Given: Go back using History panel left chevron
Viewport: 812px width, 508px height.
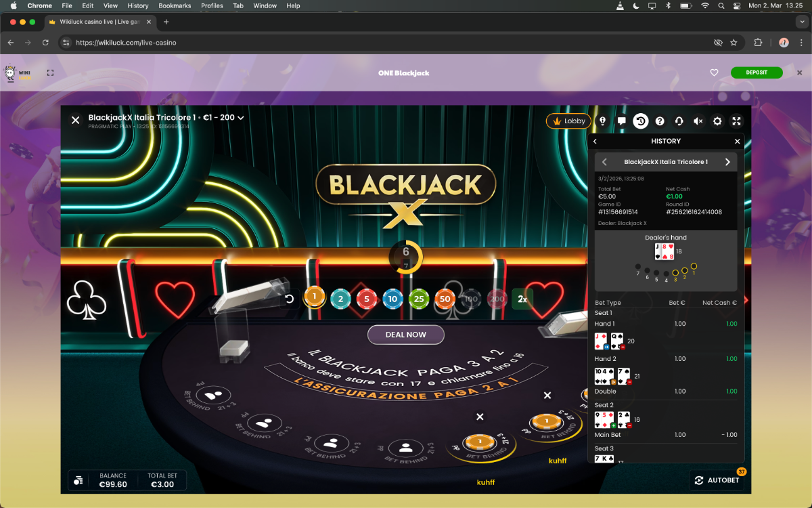Looking at the screenshot, I should 595,141.
